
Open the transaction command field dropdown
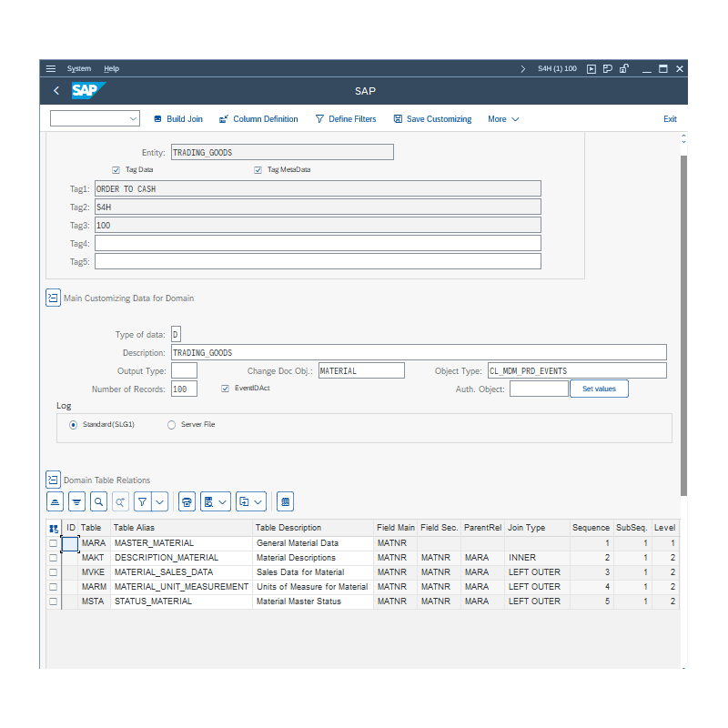click(x=133, y=119)
